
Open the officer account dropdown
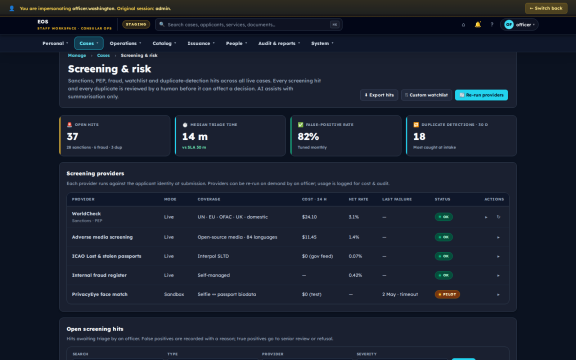[519, 25]
